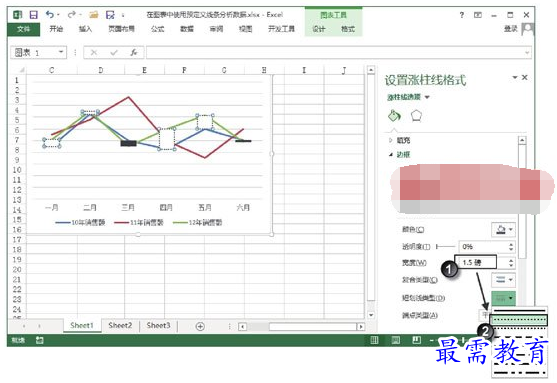The image size is (557, 383).
Task: Click task pane scroll-up arrow
Action: pyautogui.click(x=522, y=140)
